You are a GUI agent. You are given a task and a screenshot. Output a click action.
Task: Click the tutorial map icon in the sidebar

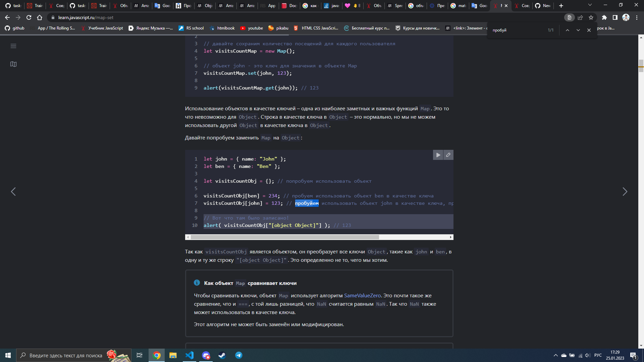coord(13,64)
